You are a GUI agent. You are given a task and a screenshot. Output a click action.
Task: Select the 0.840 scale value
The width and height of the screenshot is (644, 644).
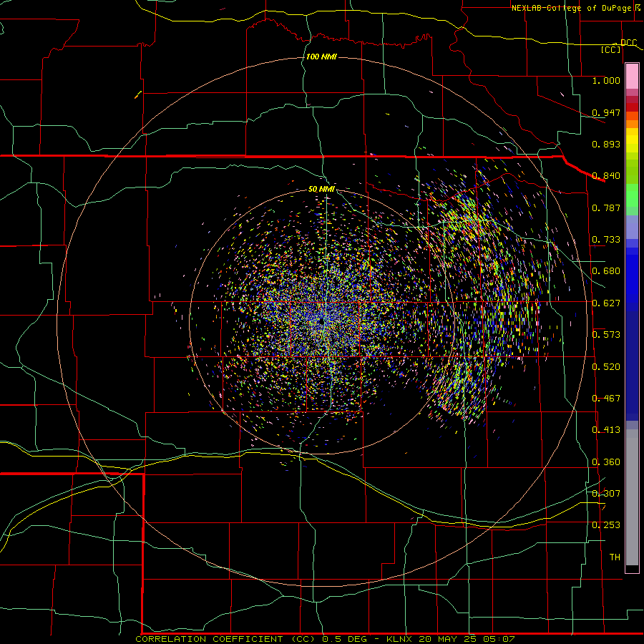(606, 176)
